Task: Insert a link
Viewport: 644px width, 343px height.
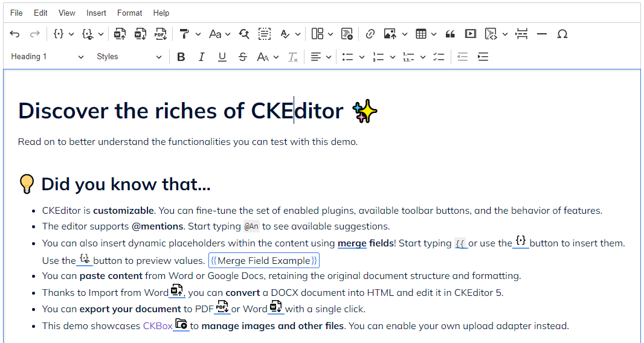Action: (370, 34)
